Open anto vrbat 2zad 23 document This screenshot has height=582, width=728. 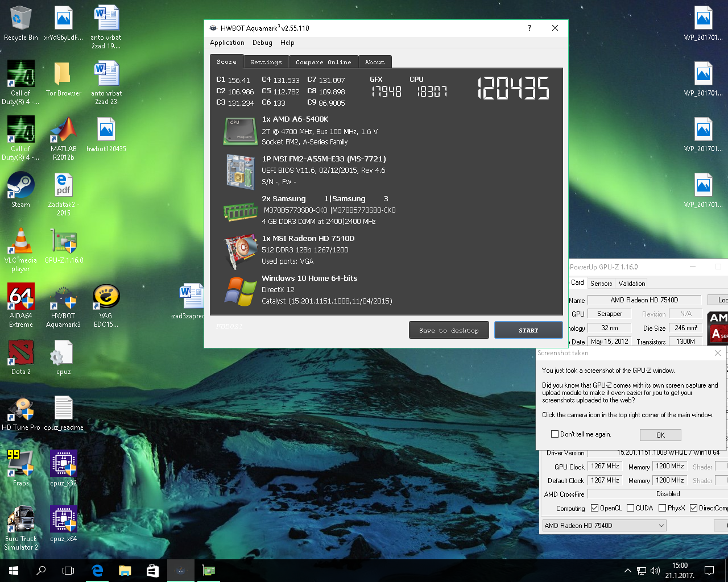point(106,83)
